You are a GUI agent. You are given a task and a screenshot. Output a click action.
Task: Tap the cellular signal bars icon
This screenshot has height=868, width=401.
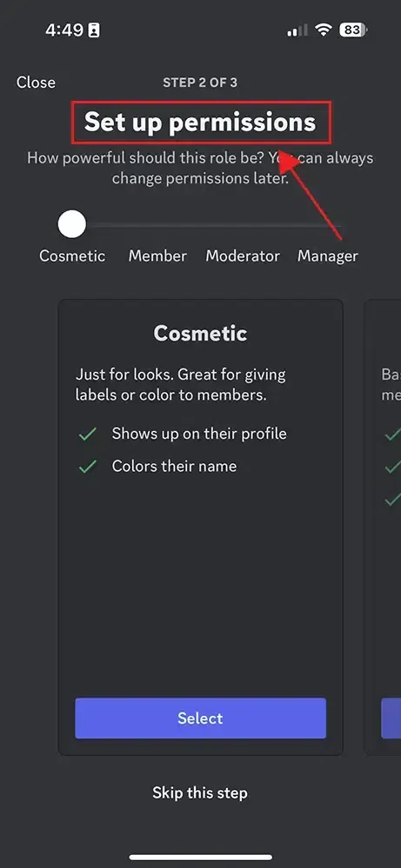pyautogui.click(x=297, y=30)
